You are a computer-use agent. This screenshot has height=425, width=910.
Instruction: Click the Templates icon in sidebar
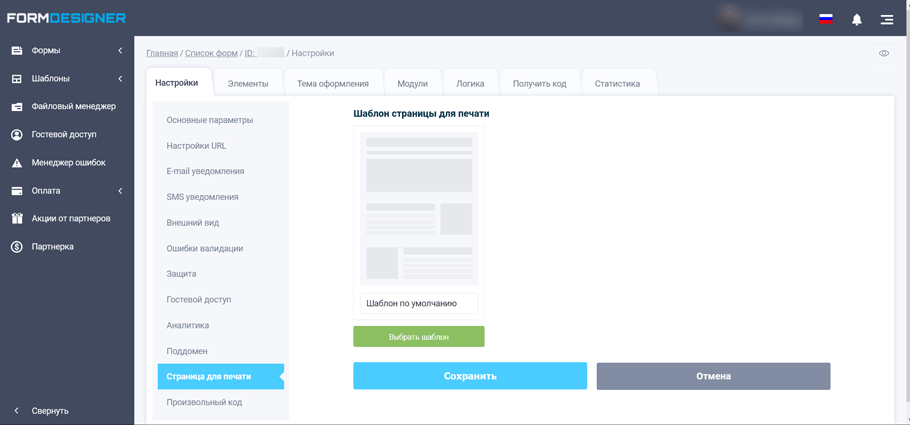(x=17, y=79)
